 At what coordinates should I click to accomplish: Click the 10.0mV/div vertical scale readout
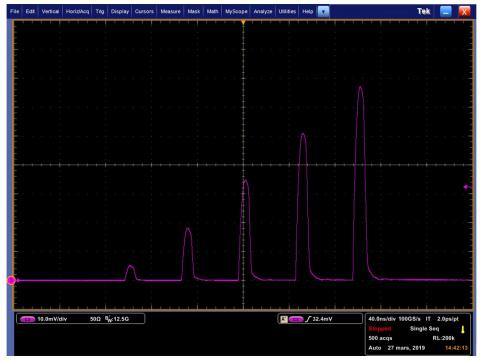[x=52, y=319]
